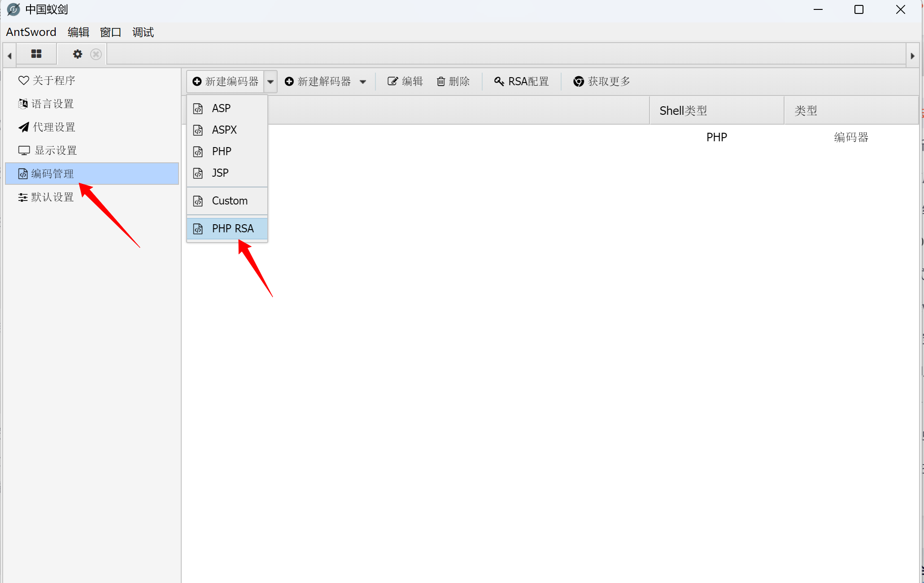924x583 pixels.
Task: Close the settings tab with the X icon
Action: coord(96,54)
